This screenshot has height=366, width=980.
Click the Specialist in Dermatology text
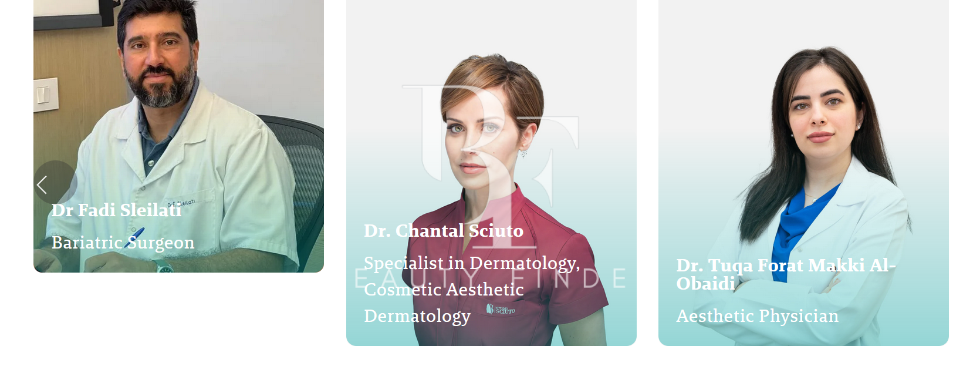(471, 263)
